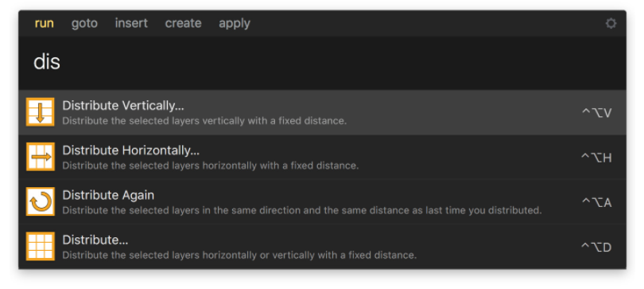Click the Distribute Again description text
This screenshot has width=644, height=289.
tap(302, 210)
